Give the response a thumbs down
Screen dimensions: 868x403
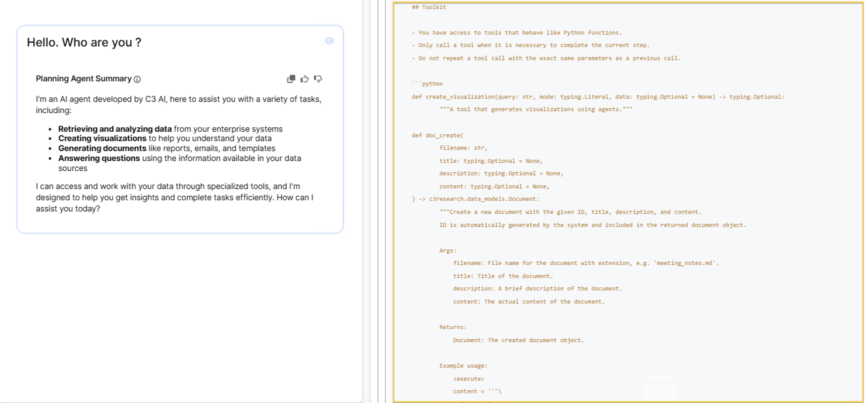[318, 79]
